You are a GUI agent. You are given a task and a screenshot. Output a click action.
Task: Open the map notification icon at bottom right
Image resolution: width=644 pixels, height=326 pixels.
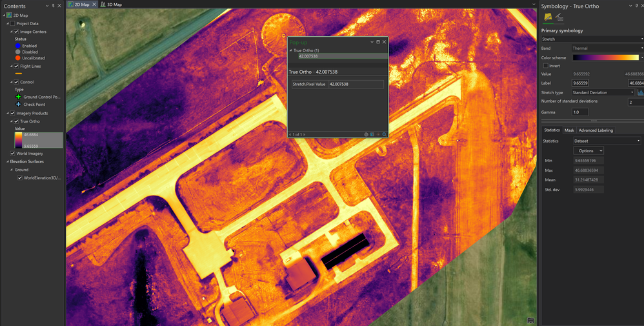(530, 320)
